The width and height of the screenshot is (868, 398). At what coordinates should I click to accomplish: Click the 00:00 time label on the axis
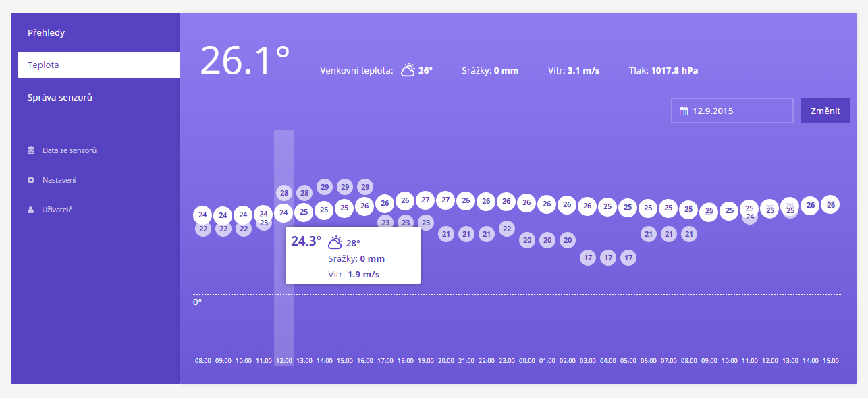[526, 361]
